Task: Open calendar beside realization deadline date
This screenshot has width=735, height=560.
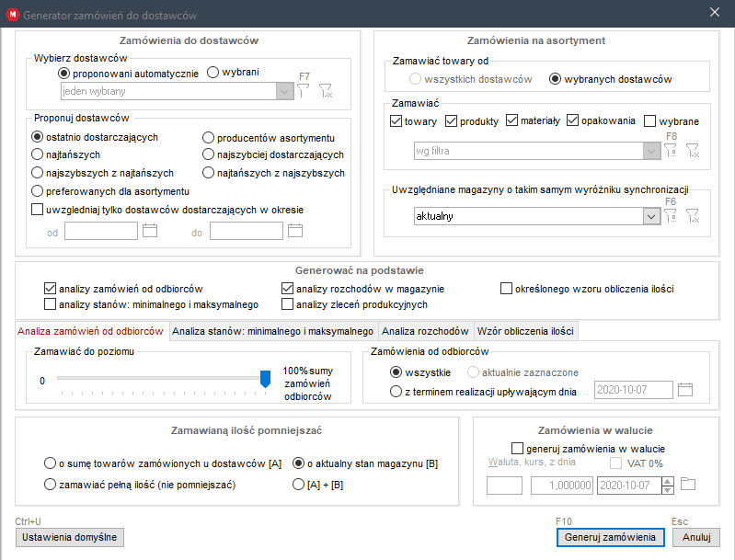Action: 684,389
